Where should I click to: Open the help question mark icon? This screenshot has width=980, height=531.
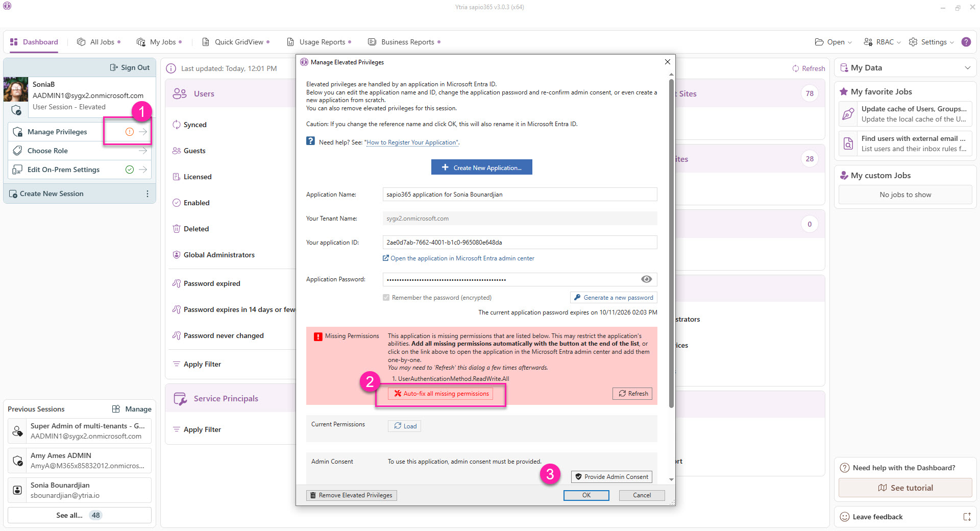coord(966,42)
